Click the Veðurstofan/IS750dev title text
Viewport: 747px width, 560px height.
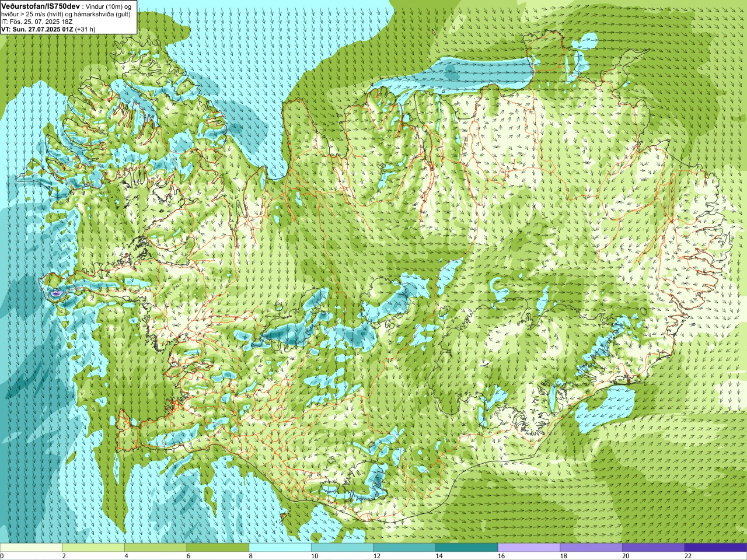coord(41,6)
